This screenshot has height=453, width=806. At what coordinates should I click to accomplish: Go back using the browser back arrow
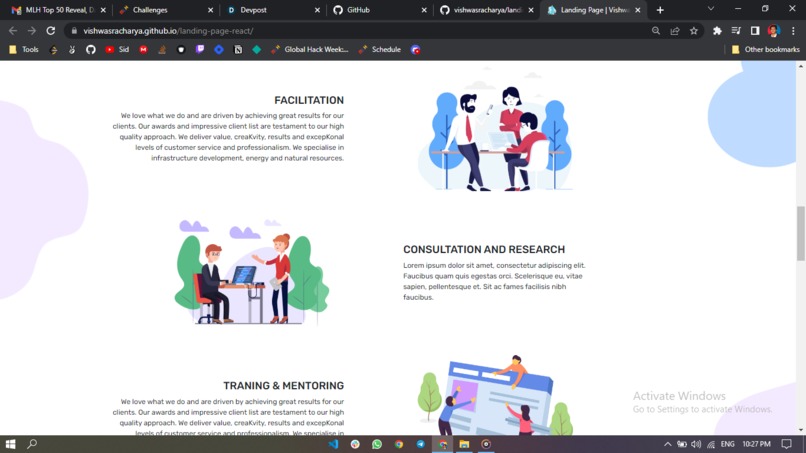[x=13, y=31]
